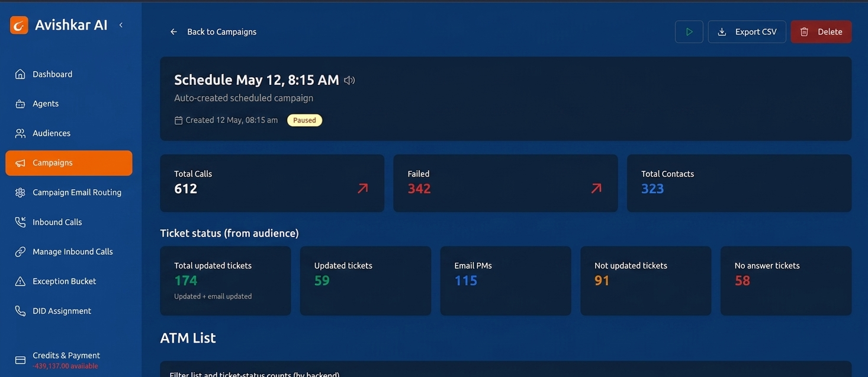Select the Email PMs card

click(x=506, y=281)
